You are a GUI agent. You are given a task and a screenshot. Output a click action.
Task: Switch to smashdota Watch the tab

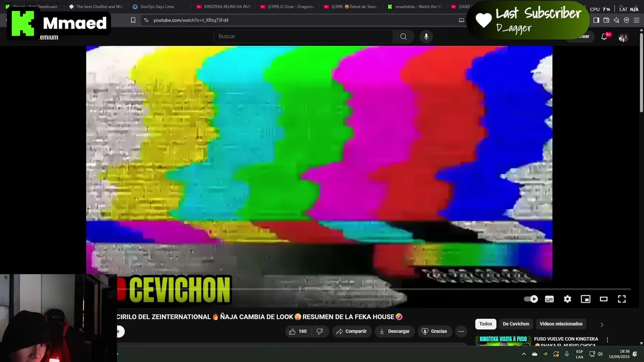pos(415,7)
